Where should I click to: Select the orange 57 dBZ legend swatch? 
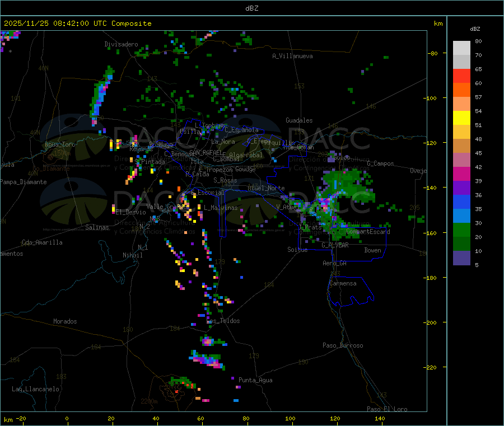point(461,90)
